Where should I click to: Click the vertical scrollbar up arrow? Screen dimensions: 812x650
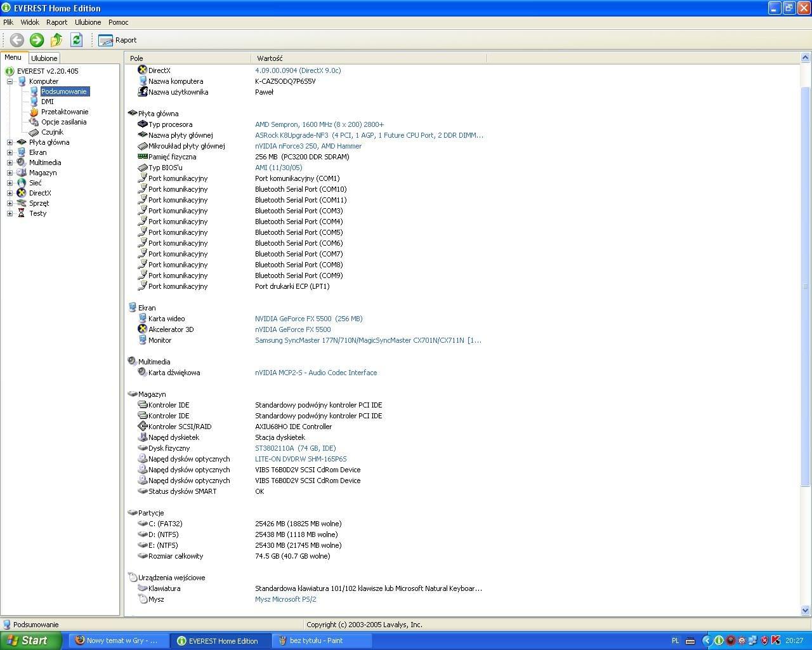click(x=806, y=58)
